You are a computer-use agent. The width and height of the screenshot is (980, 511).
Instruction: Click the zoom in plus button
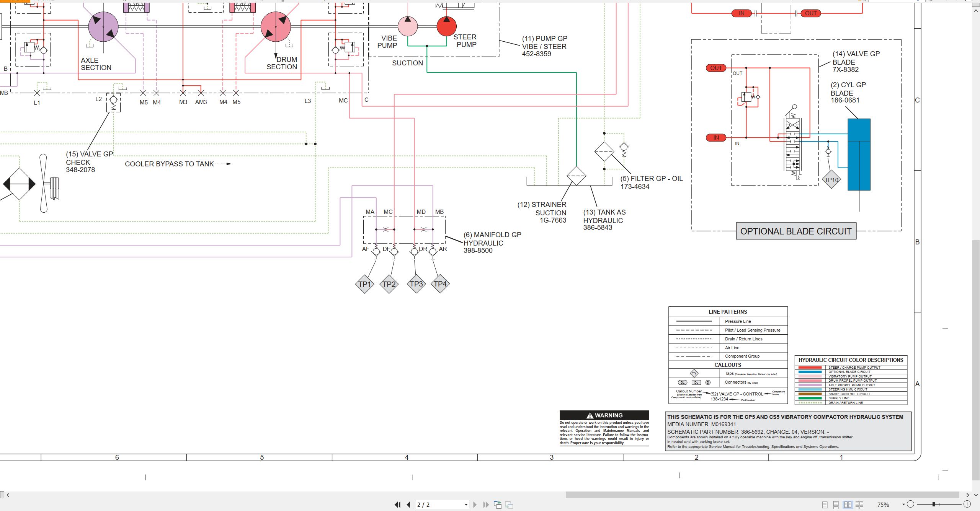click(x=967, y=504)
